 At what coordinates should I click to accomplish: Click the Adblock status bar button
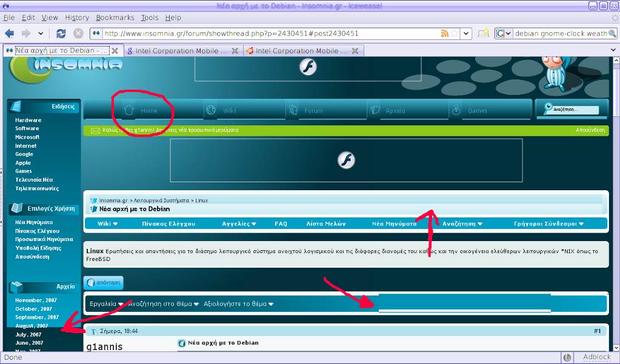597,357
